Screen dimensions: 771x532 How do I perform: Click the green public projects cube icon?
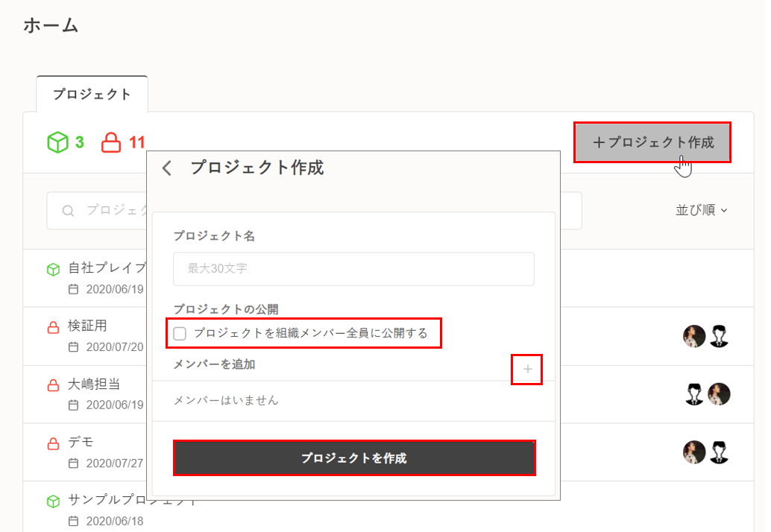[x=57, y=142]
